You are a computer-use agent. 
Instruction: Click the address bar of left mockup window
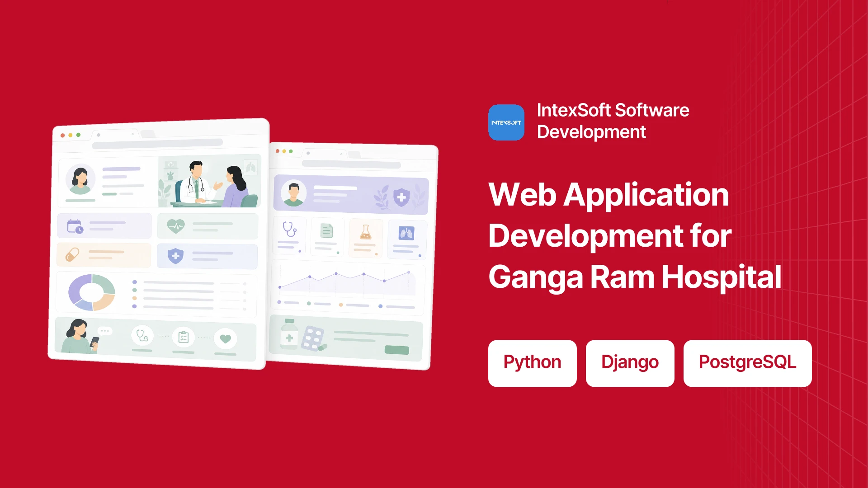(x=157, y=144)
